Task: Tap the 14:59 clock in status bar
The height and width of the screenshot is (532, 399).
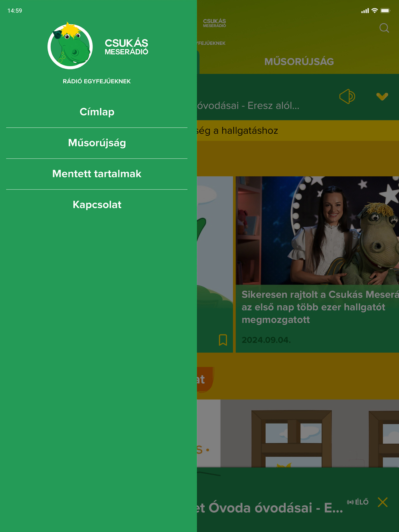Action: click(x=15, y=11)
